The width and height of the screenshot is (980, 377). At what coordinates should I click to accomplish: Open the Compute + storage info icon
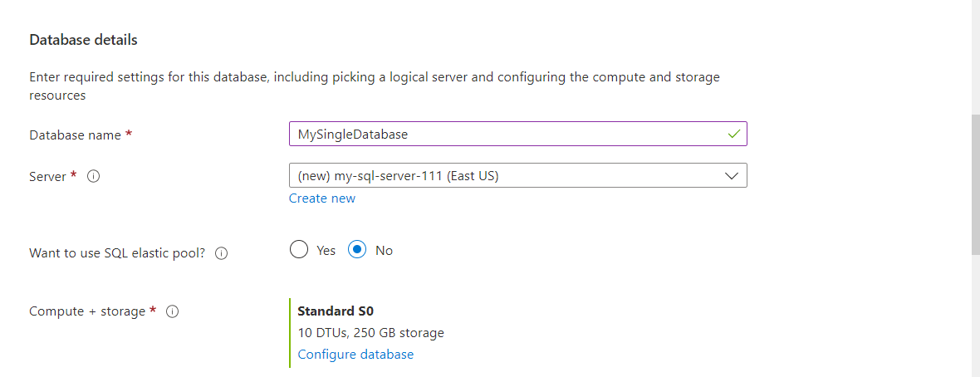(x=173, y=311)
